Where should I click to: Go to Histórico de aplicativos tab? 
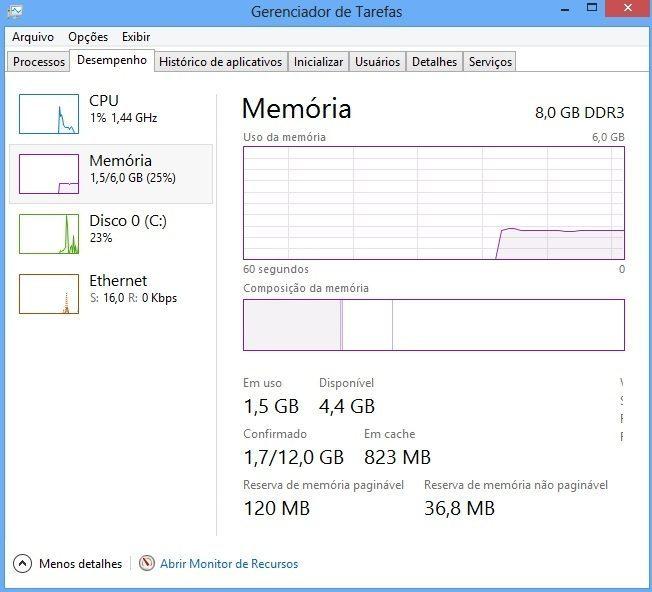tap(220, 62)
